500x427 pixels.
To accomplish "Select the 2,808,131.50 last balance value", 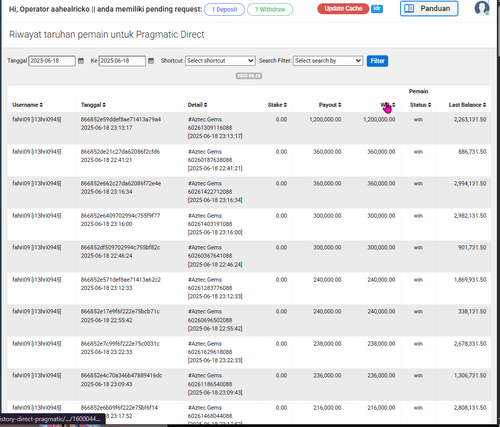I will pos(470,408).
